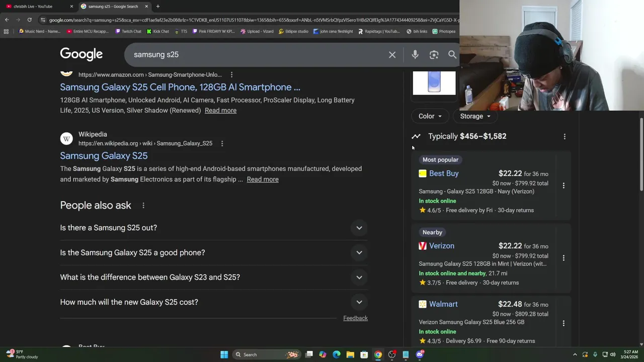Open the Photopea bookmark
644x362 pixels.
(x=443, y=31)
